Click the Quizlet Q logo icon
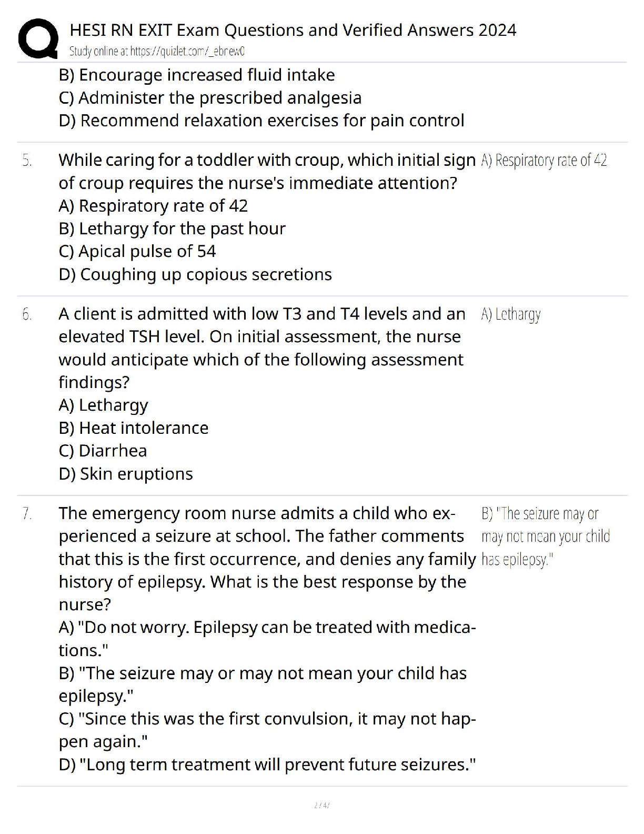This screenshot has width=644, height=834. point(37,38)
